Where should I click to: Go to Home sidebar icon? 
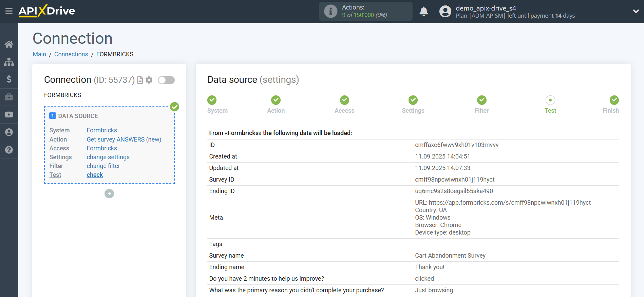(x=9, y=44)
